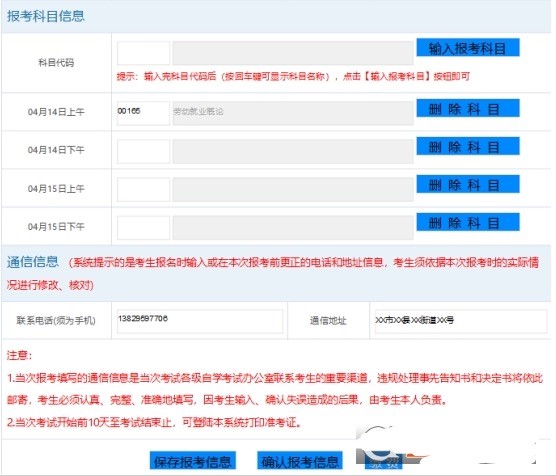Click the 04月14日上午 row label
The height and width of the screenshot is (476, 556).
click(56, 112)
